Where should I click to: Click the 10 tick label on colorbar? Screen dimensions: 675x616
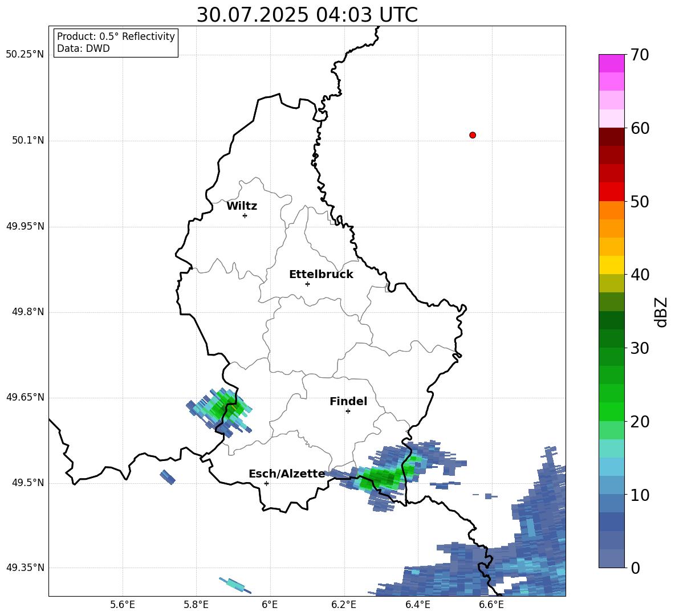640,495
